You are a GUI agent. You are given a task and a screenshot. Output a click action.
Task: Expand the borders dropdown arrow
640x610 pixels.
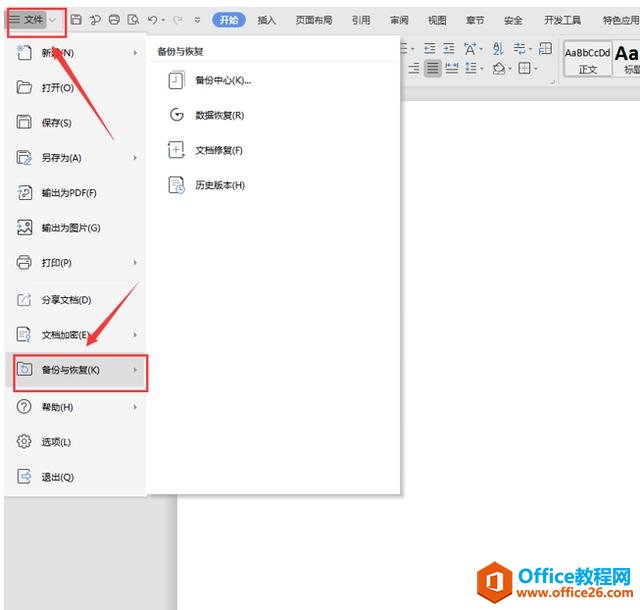(536, 69)
